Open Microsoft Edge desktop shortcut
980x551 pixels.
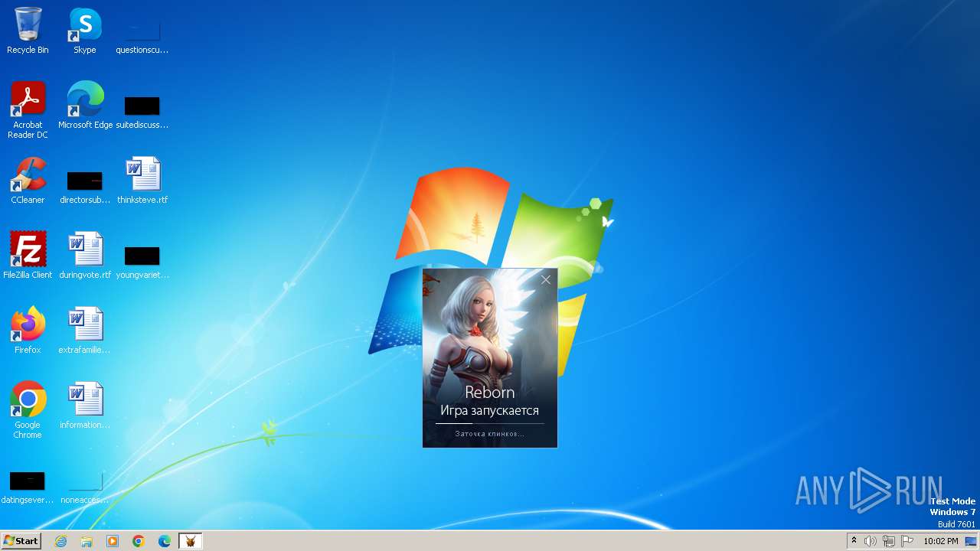point(85,106)
